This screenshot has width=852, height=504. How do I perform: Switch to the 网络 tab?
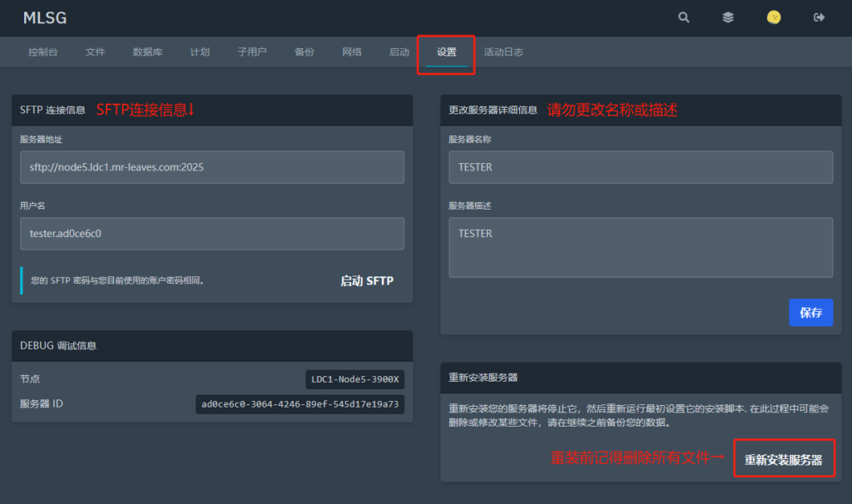click(x=351, y=51)
